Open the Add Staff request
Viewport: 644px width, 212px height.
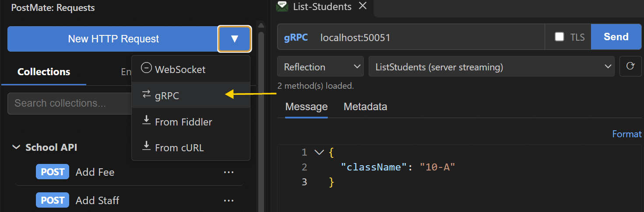pos(97,201)
